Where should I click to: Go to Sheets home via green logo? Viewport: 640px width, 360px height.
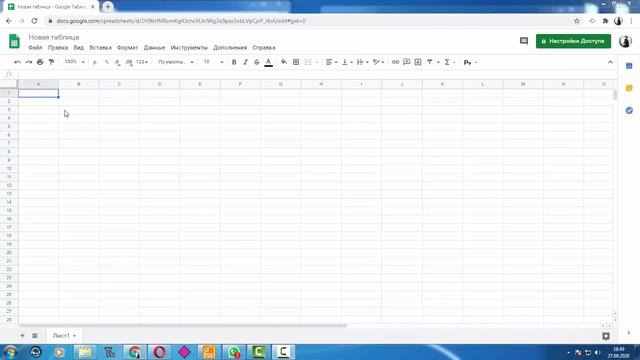(x=14, y=41)
